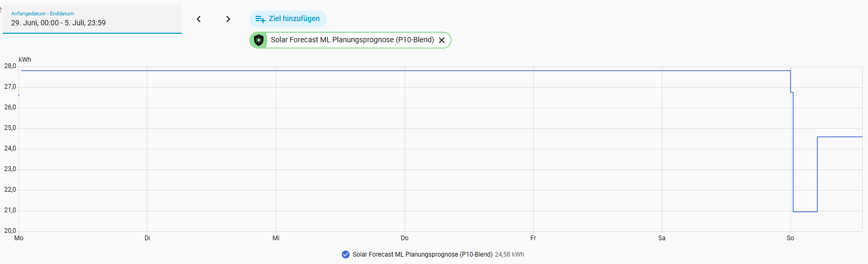
Task: Click the list-plus icon beside Ziel hinzufügen
Action: pyautogui.click(x=260, y=19)
